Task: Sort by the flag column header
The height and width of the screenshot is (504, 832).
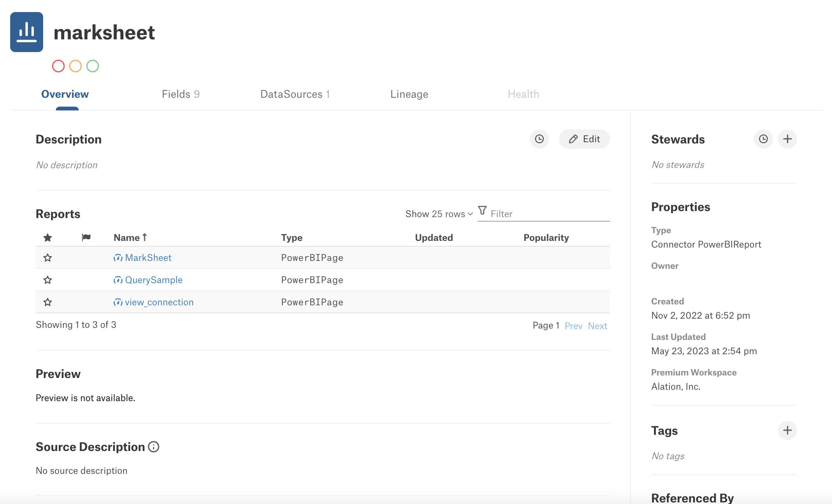Action: 86,237
